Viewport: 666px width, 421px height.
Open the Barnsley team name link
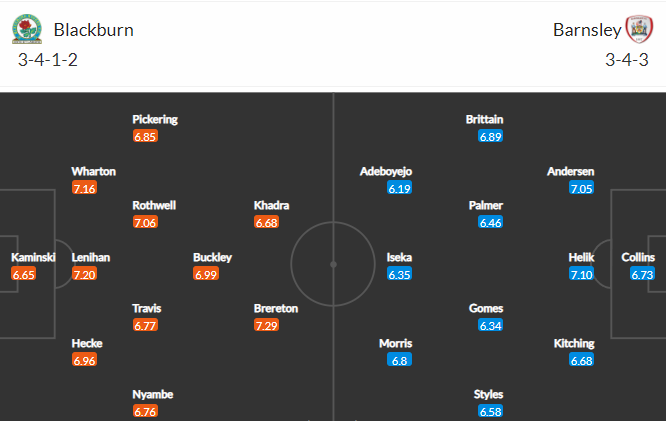pyautogui.click(x=587, y=30)
